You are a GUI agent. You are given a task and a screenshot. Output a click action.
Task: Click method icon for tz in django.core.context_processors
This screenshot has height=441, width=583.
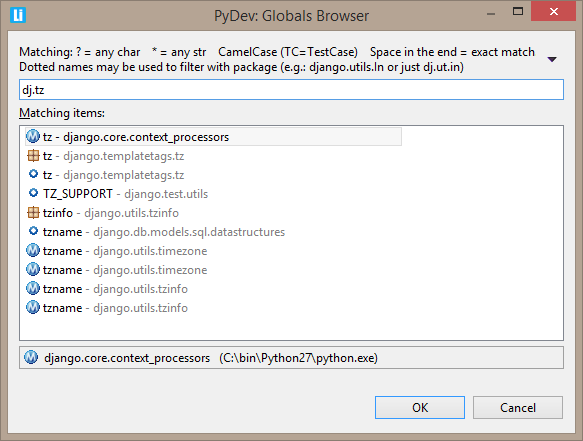33,136
